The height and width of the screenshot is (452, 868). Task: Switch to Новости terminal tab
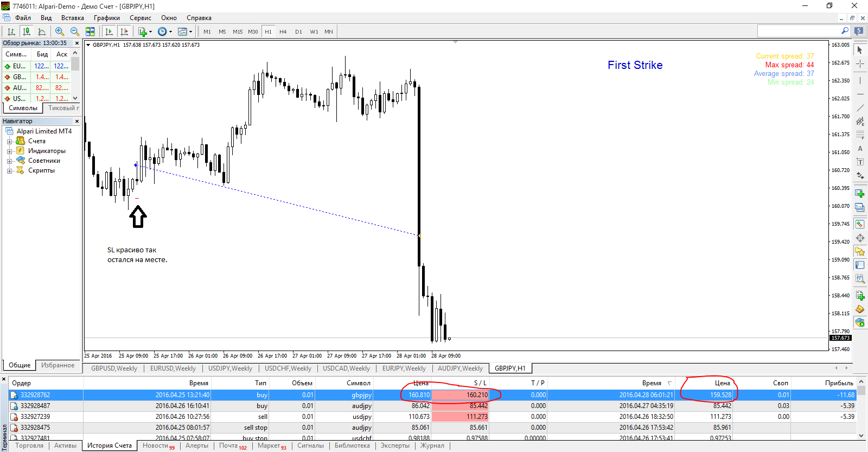coord(158,445)
